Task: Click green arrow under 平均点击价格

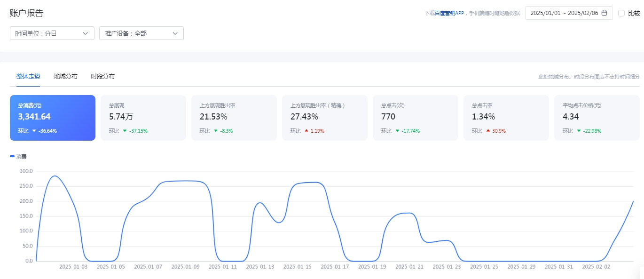Action: click(x=579, y=131)
